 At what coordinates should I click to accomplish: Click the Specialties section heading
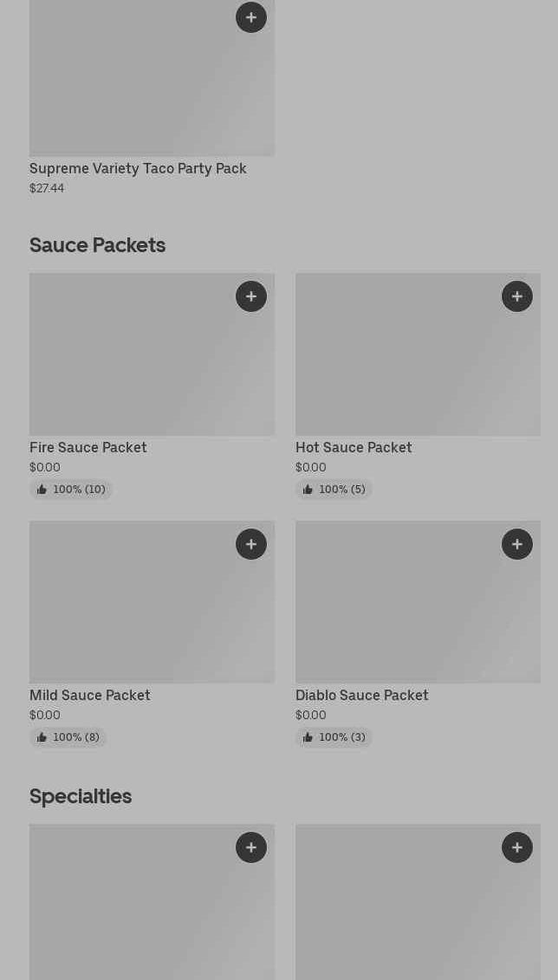tap(81, 796)
